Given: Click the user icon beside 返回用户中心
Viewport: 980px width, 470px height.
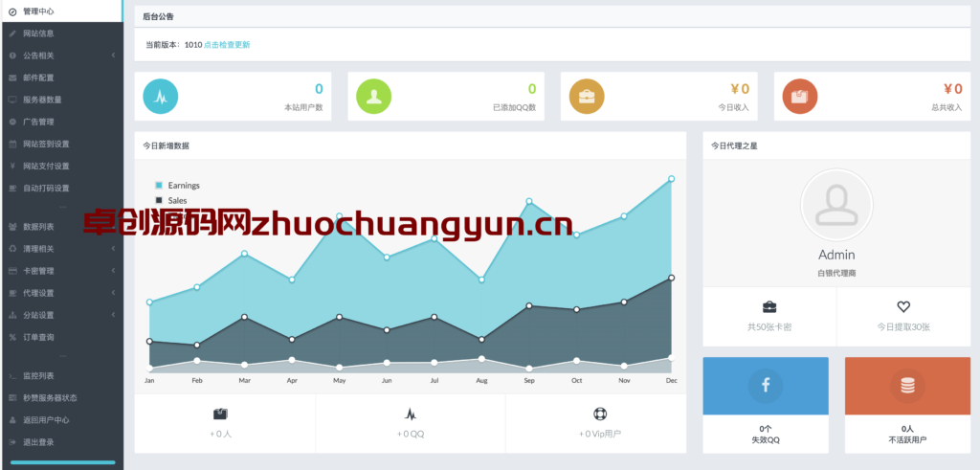Looking at the screenshot, I should [x=12, y=420].
